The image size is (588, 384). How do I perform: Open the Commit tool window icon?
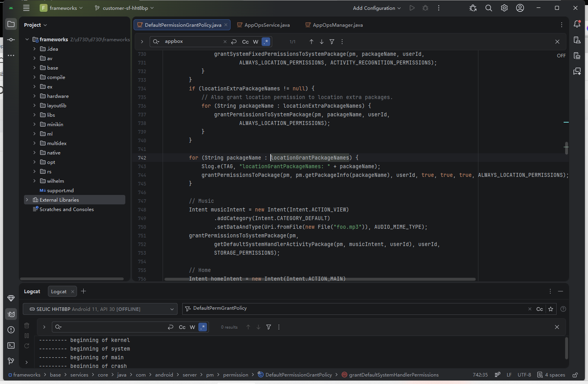(11, 40)
